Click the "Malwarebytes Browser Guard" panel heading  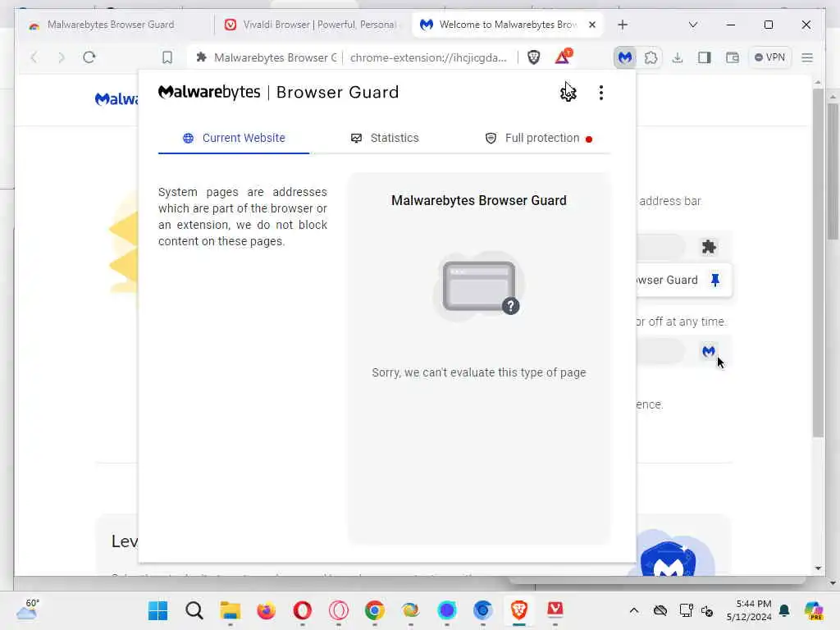point(479,200)
